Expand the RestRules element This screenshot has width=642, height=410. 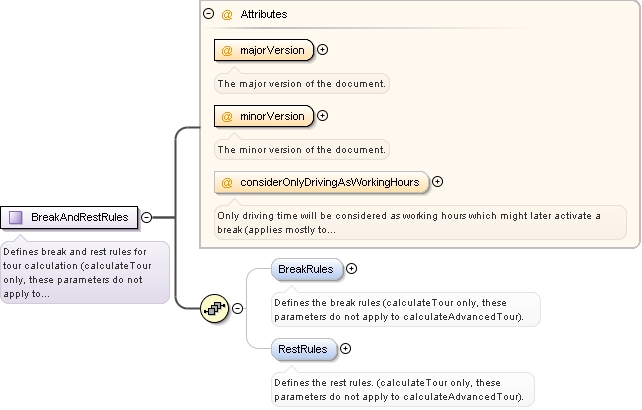click(x=346, y=349)
